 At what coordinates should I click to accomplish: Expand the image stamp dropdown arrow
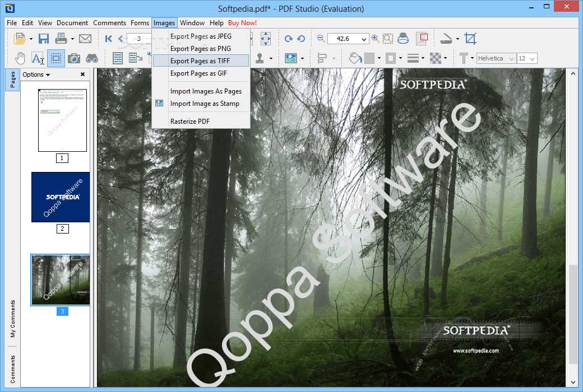coord(302,59)
